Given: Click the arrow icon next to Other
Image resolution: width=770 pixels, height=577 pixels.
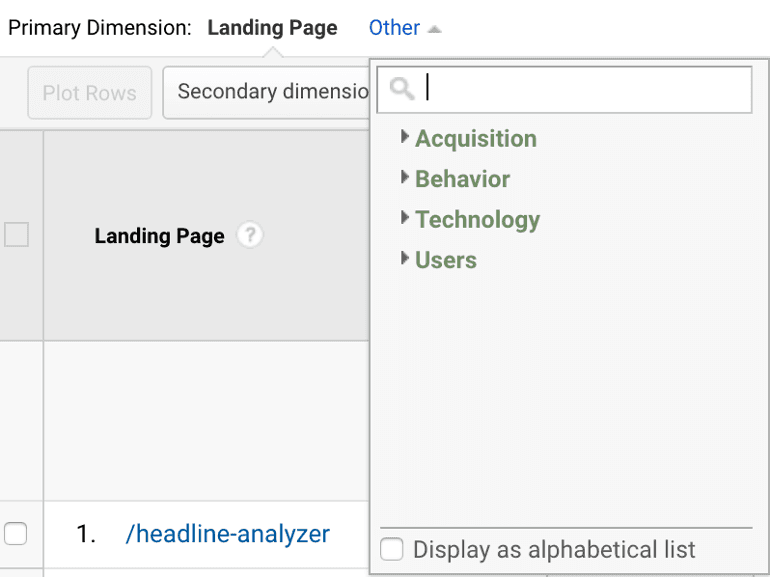Looking at the screenshot, I should [x=434, y=29].
